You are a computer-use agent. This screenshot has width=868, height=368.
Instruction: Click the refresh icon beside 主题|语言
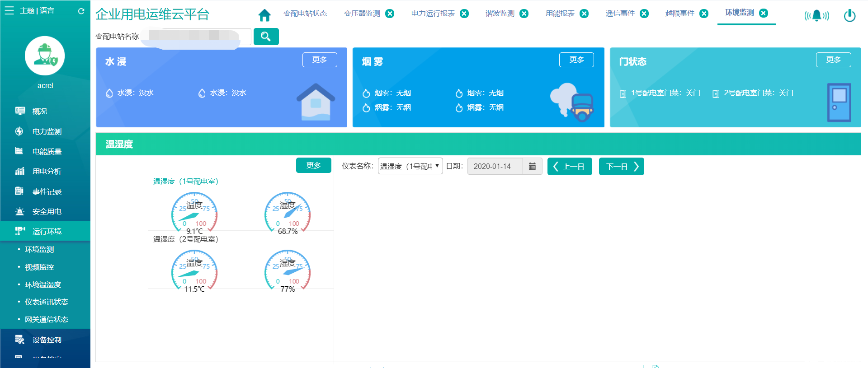pos(81,11)
